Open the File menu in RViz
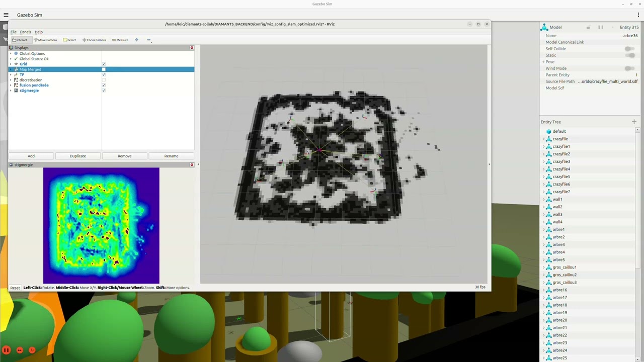Viewport: 644px width, 362px height. coord(13,32)
